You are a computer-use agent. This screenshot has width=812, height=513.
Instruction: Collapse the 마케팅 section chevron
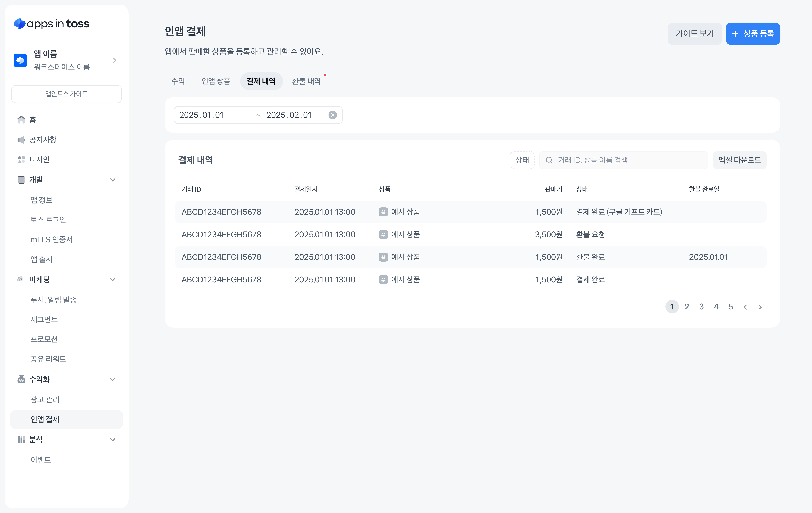click(113, 279)
